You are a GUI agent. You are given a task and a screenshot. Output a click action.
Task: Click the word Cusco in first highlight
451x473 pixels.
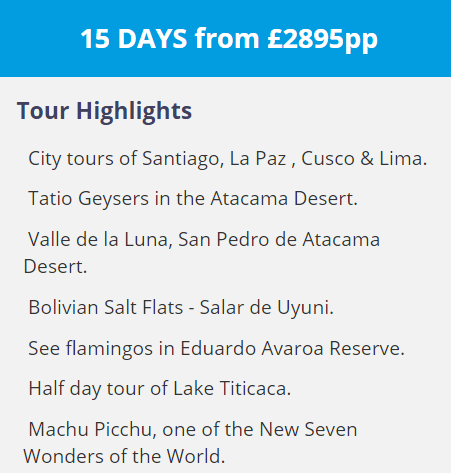pyautogui.click(x=328, y=159)
